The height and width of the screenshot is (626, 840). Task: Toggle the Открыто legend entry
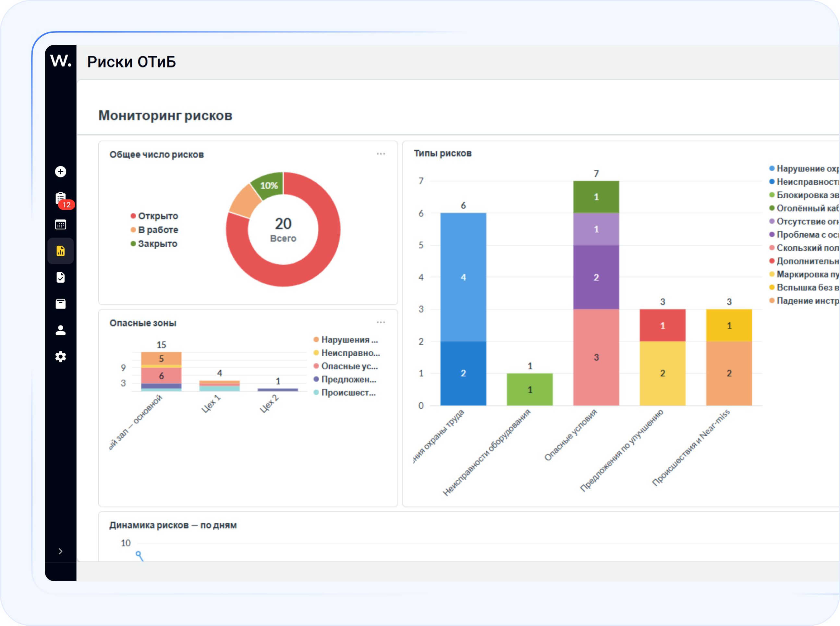(x=154, y=216)
